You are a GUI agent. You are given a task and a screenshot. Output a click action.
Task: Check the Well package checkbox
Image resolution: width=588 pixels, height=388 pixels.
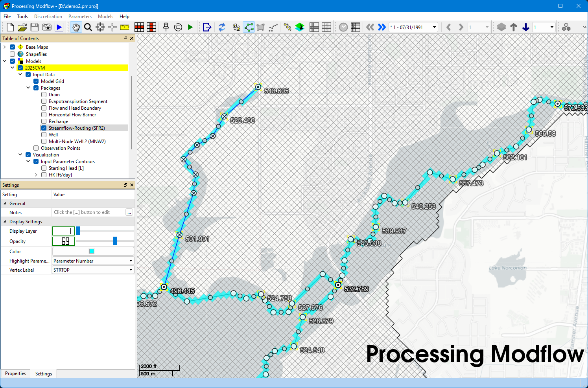pos(44,135)
